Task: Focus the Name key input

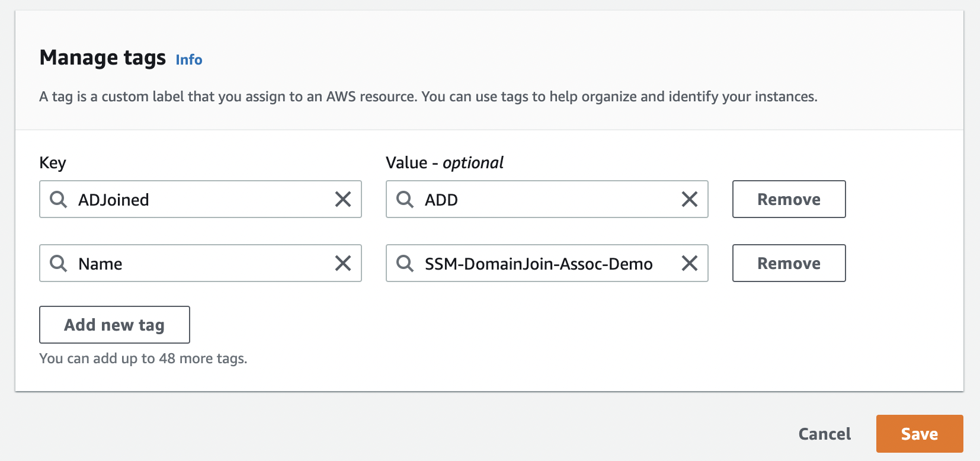Action: click(x=201, y=264)
